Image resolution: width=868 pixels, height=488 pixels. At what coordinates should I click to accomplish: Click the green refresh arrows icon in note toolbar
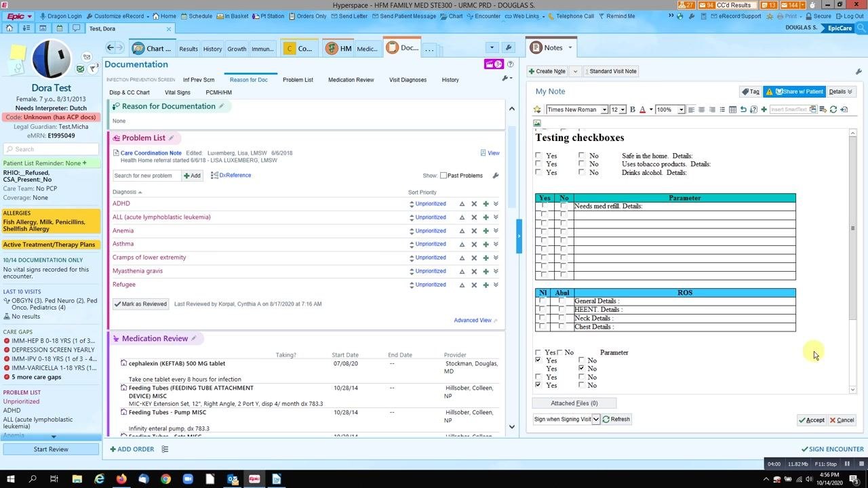tap(833, 110)
